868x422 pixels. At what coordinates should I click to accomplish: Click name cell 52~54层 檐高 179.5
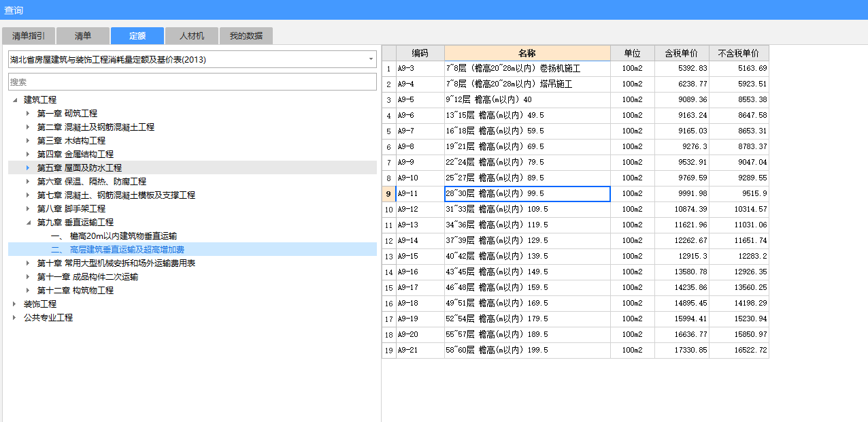527,319
